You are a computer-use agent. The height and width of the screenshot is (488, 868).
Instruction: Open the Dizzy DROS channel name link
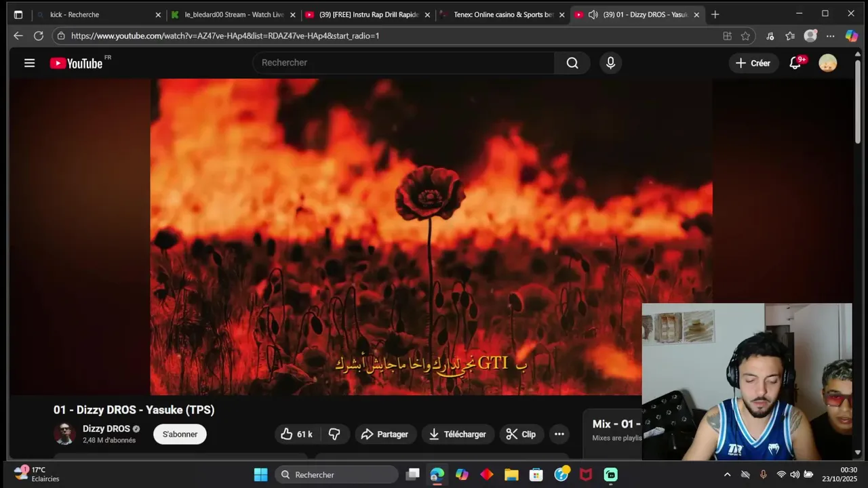click(106, 428)
